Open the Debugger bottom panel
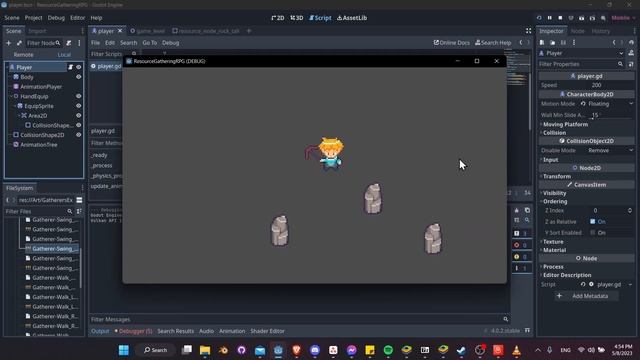 point(133,331)
